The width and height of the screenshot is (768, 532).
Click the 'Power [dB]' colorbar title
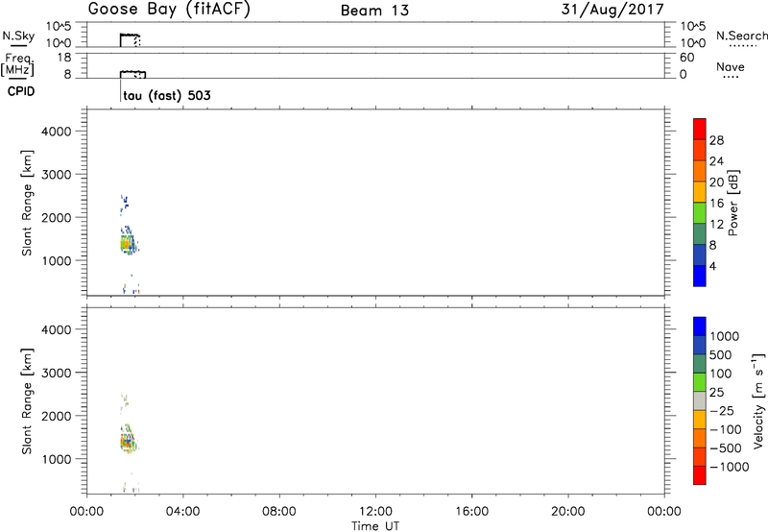[732, 203]
